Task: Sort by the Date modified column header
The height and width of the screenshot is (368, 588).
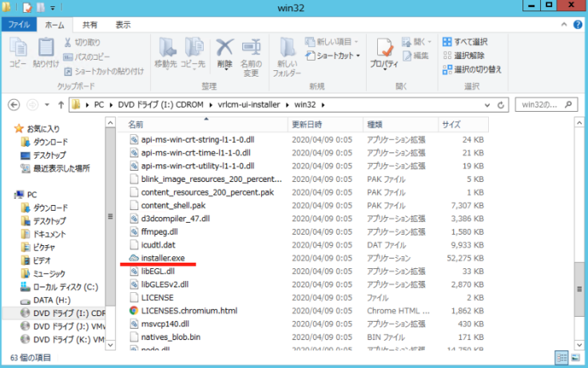Action: [325, 125]
